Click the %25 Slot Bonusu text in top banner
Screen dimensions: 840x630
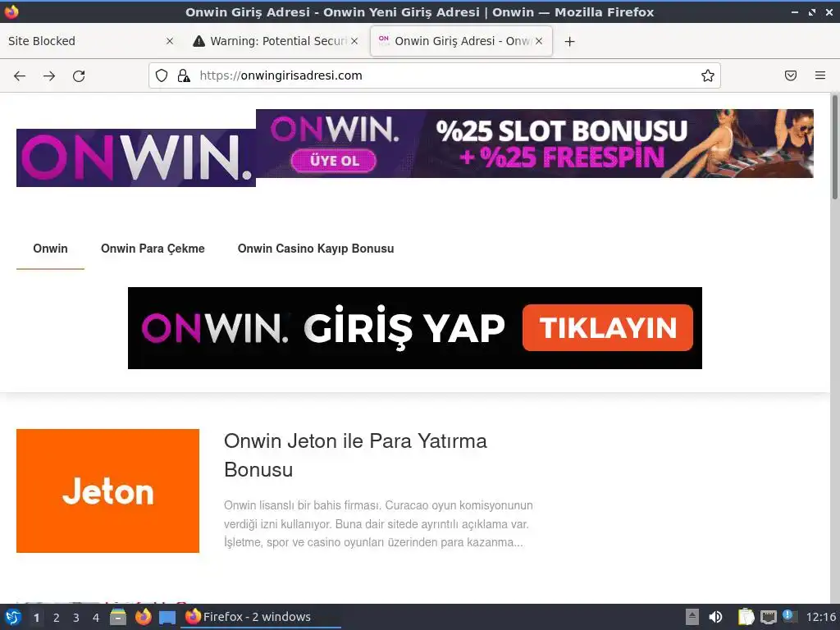tap(561, 130)
